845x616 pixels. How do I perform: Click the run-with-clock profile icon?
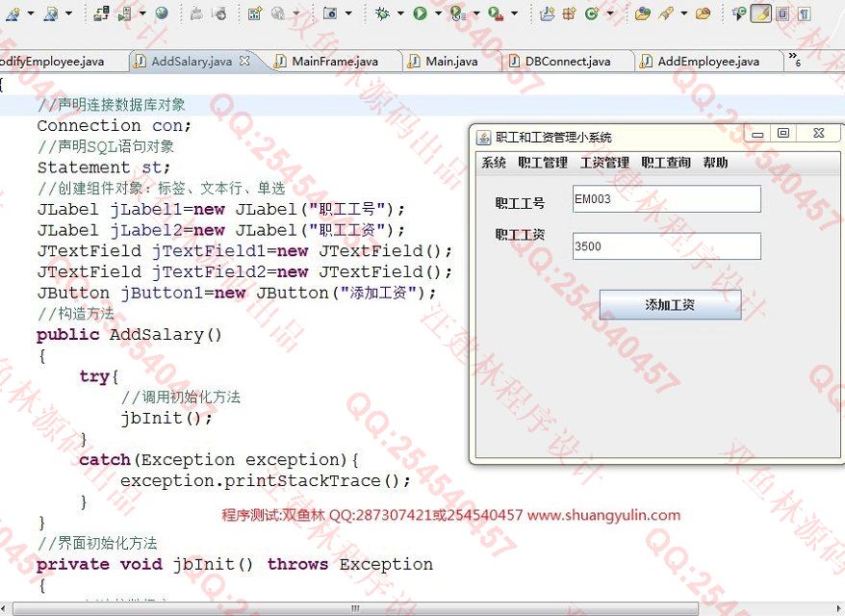457,13
